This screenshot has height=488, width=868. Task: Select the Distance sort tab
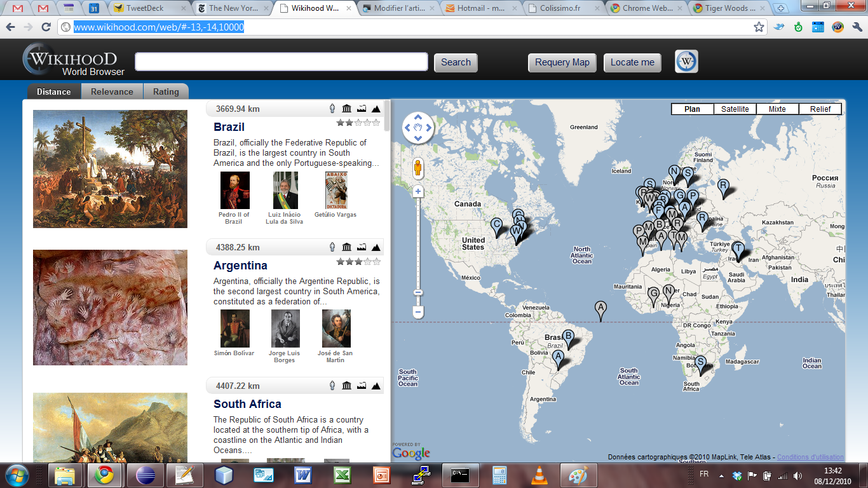54,91
